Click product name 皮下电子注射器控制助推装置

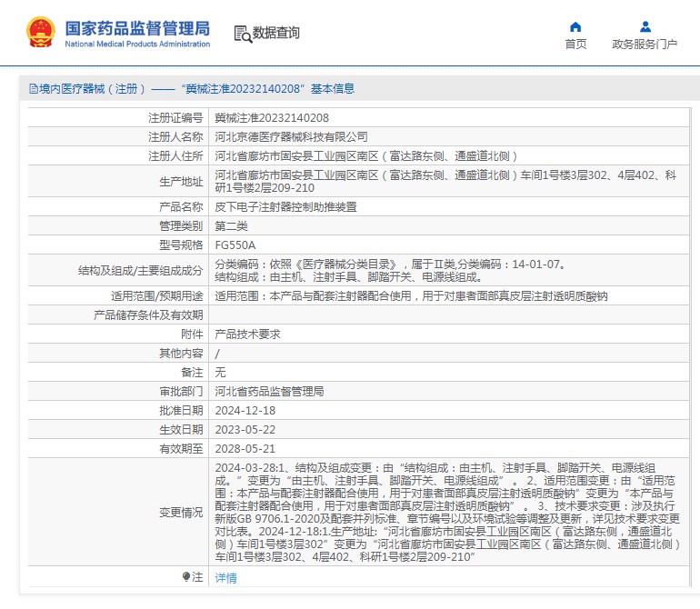(285, 207)
